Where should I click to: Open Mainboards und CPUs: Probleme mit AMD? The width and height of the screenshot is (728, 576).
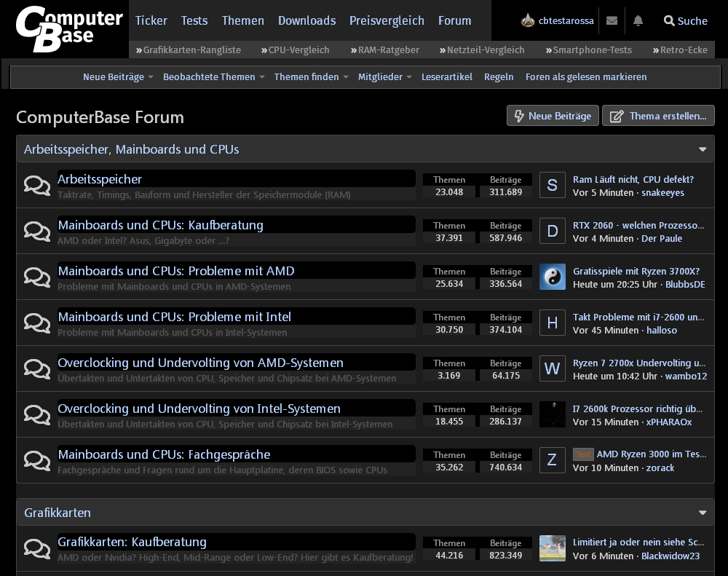176,272
